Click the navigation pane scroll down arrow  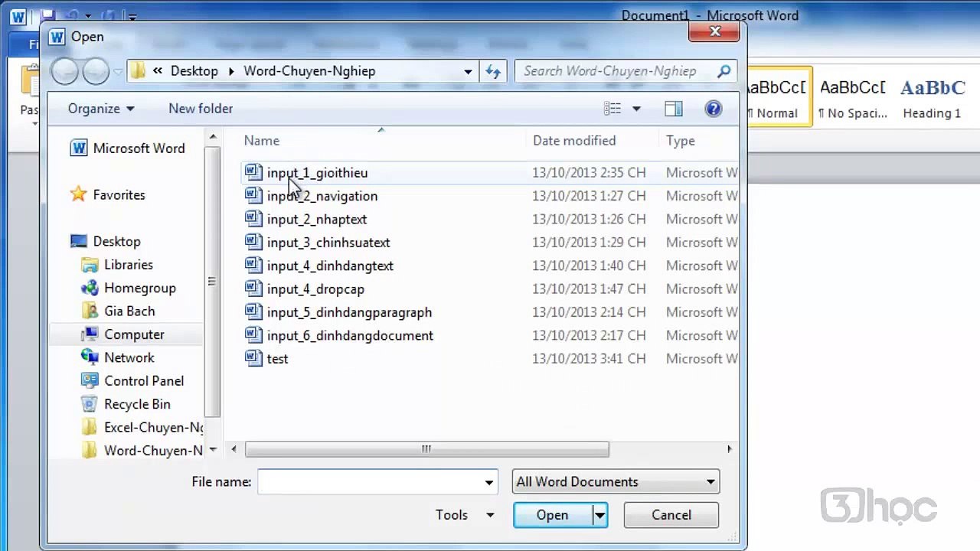pos(213,450)
